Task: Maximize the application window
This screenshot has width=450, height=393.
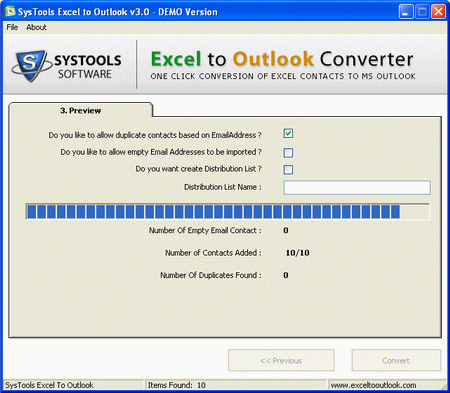Action: pos(422,12)
